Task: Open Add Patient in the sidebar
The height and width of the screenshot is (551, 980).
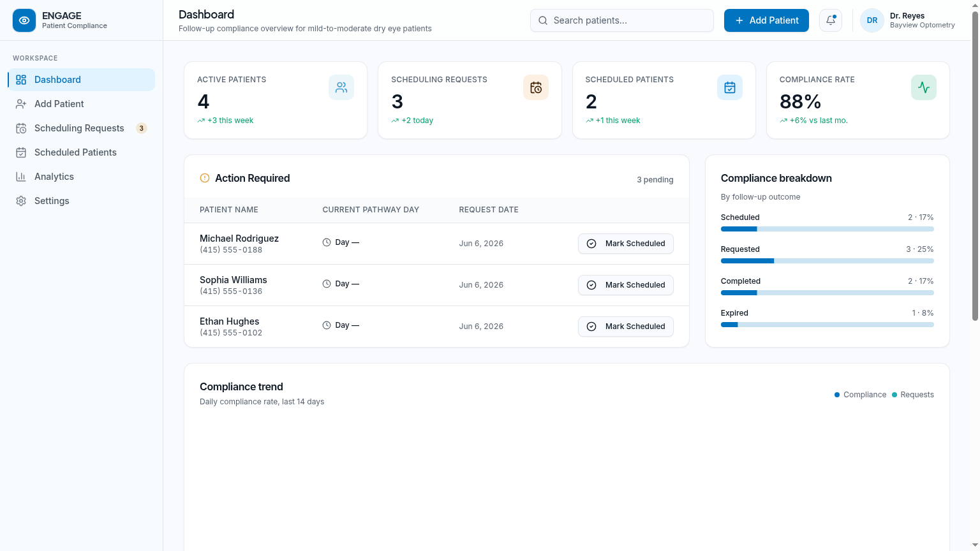Action: 82,104
